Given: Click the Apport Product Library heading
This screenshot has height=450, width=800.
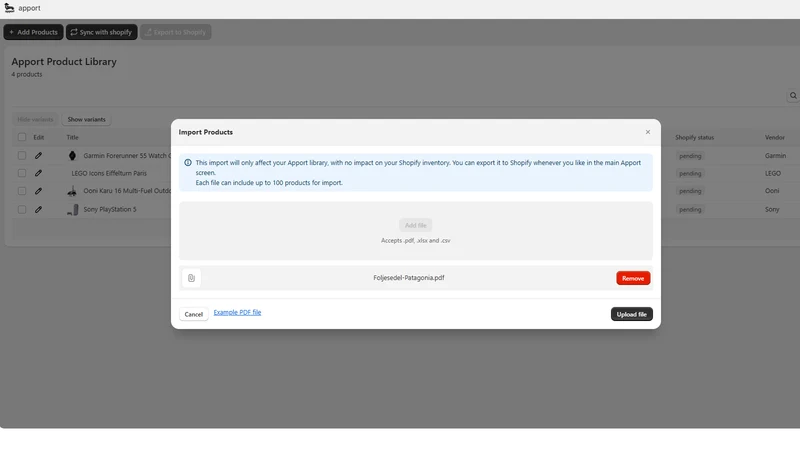Looking at the screenshot, I should pyautogui.click(x=64, y=61).
